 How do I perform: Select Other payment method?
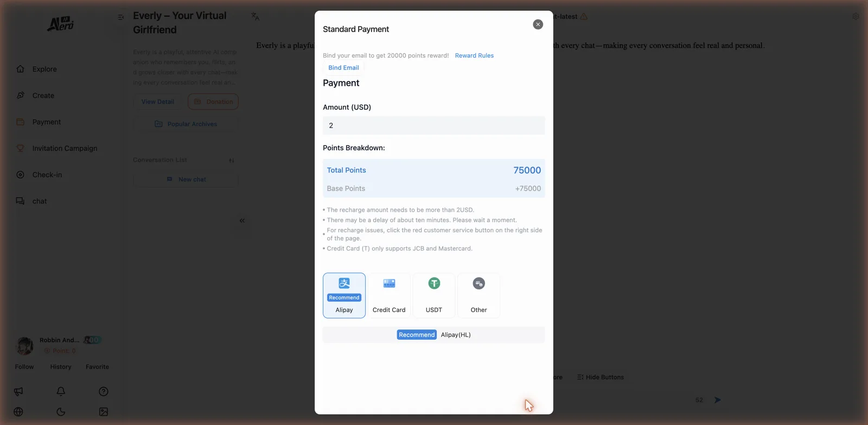click(x=478, y=295)
